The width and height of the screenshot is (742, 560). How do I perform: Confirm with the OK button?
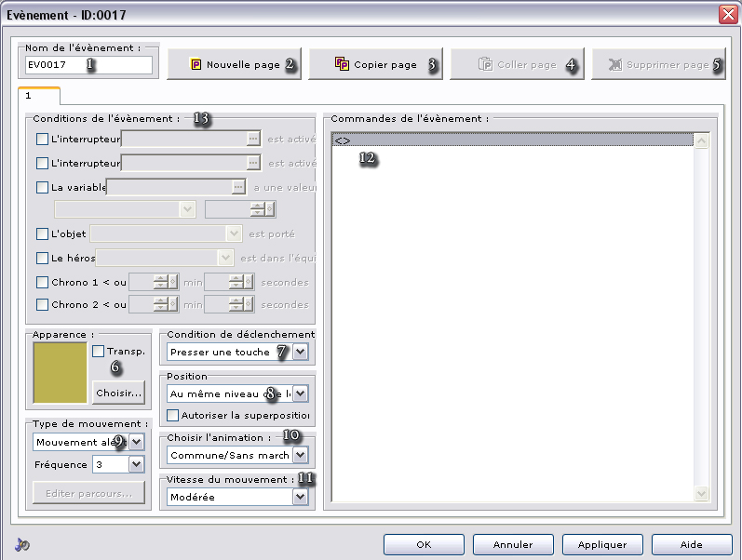423,544
